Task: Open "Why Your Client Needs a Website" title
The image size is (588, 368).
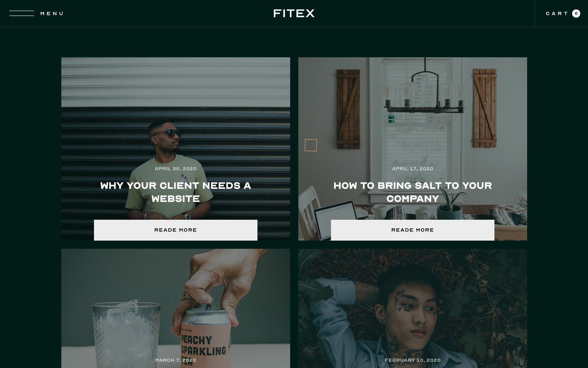Action: pos(176,192)
